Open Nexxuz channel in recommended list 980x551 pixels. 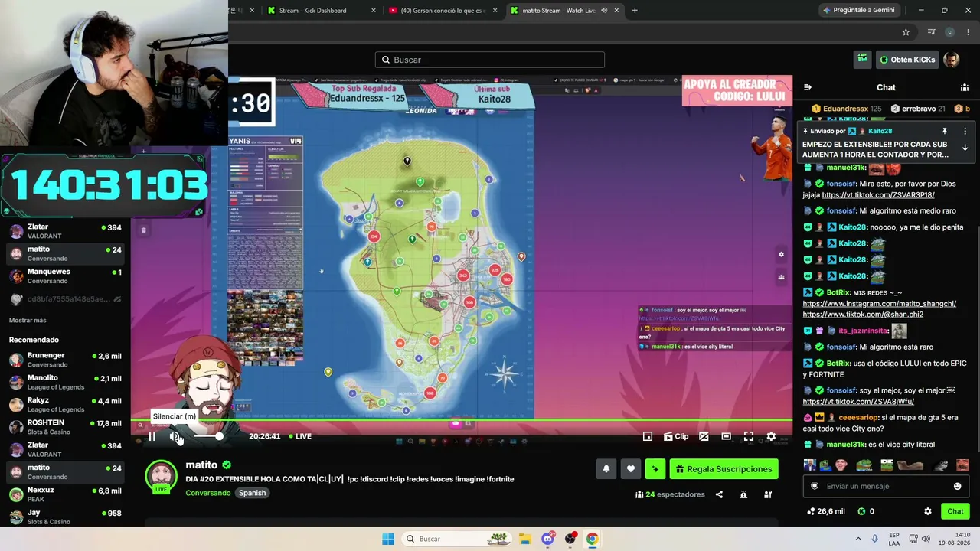pos(65,494)
